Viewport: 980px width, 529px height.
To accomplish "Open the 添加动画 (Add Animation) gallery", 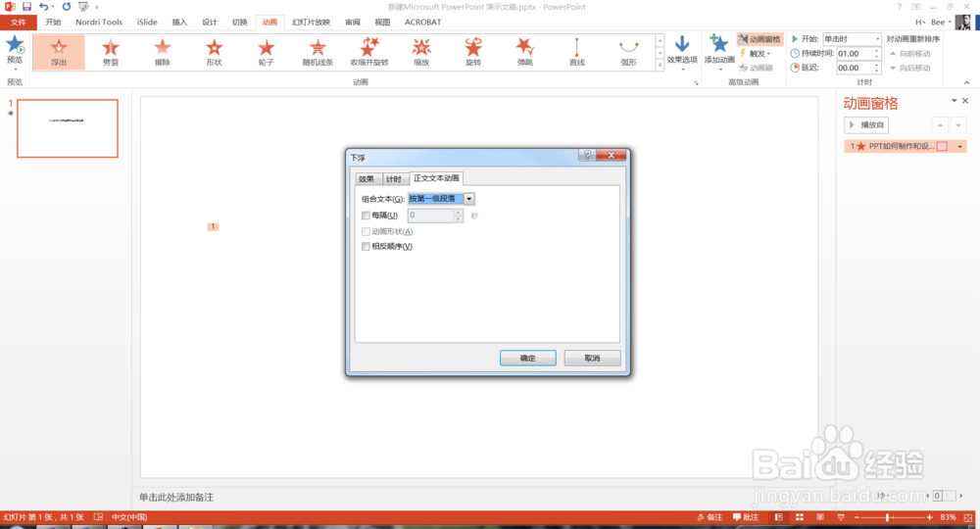I will 719,52.
